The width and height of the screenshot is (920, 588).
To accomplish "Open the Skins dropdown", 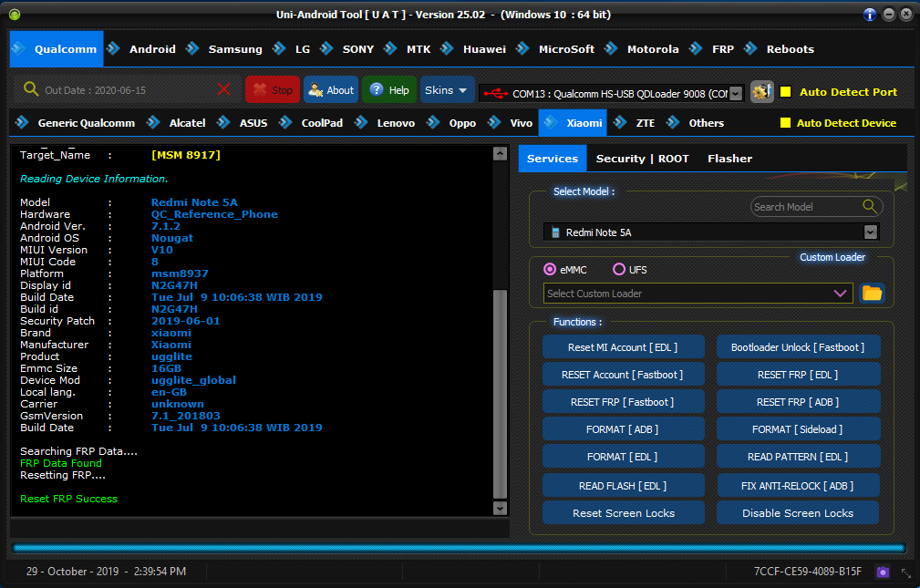I will tap(447, 89).
